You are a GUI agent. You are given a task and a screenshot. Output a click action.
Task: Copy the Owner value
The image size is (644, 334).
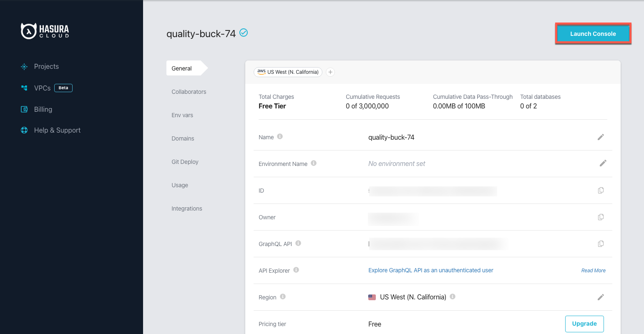tap(601, 217)
